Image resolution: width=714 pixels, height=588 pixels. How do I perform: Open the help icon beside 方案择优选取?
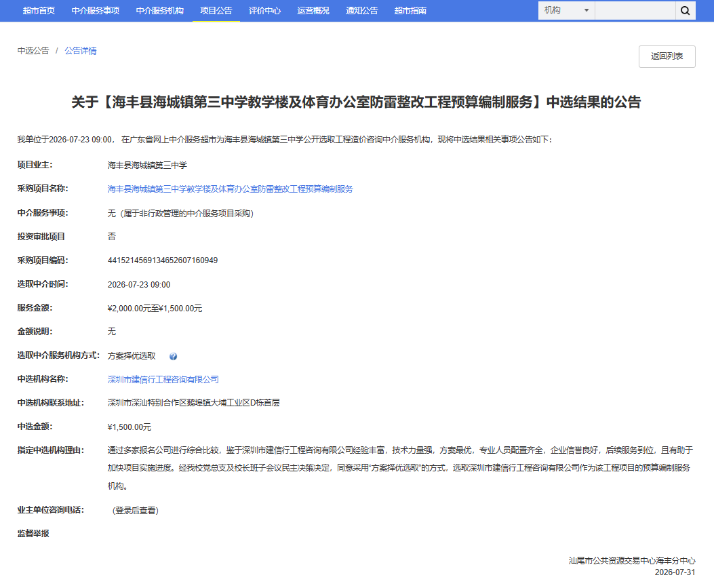pos(173,357)
